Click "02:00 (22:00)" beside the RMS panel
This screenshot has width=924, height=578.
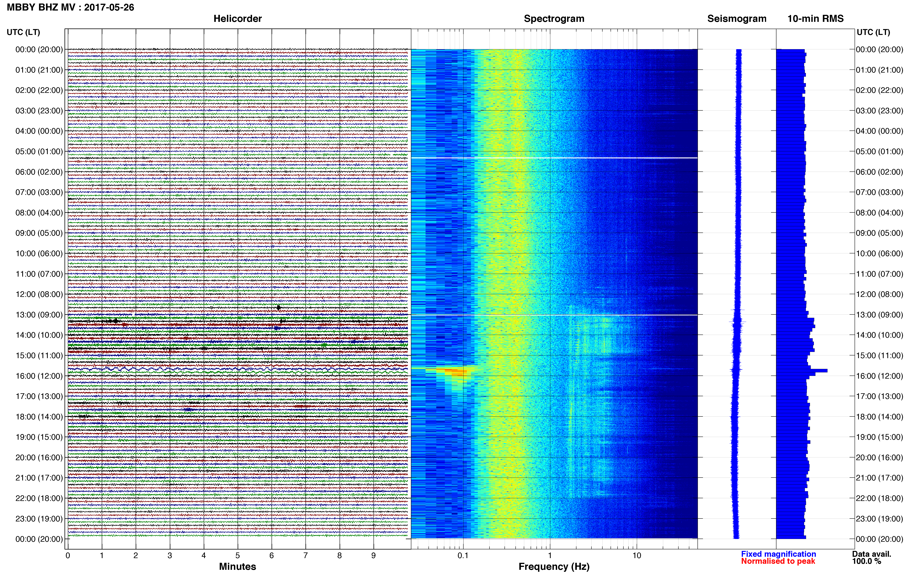pyautogui.click(x=879, y=90)
